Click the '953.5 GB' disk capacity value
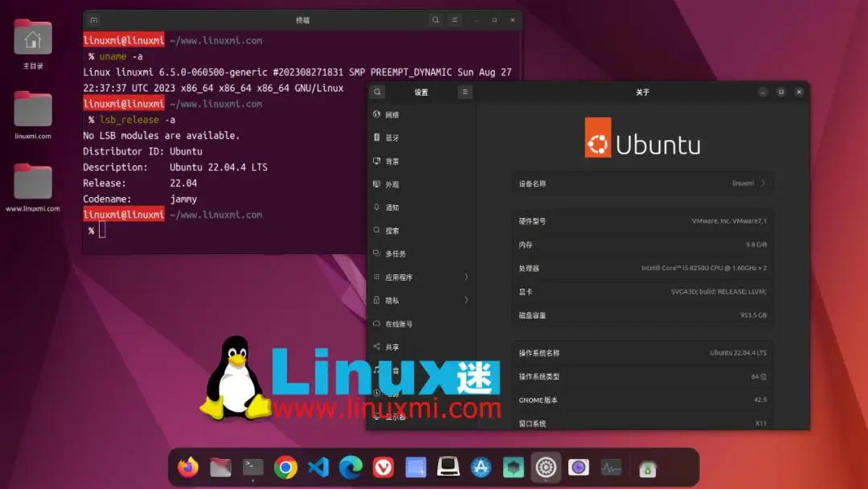Image resolution: width=868 pixels, height=489 pixels. coord(753,315)
